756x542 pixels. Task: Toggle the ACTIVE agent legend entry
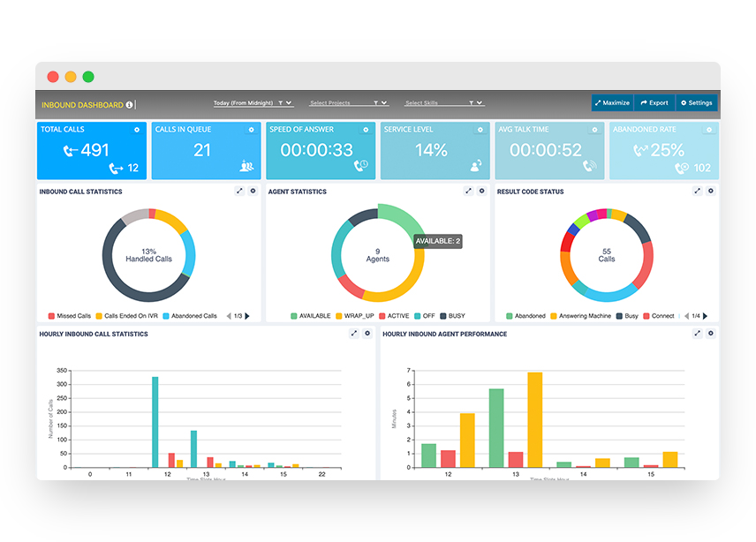394,316
